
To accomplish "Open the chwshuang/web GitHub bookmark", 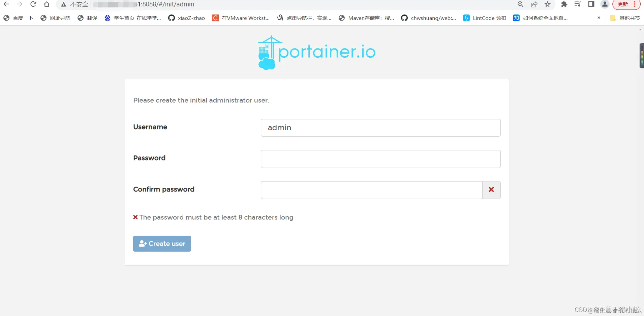I will (428, 18).
